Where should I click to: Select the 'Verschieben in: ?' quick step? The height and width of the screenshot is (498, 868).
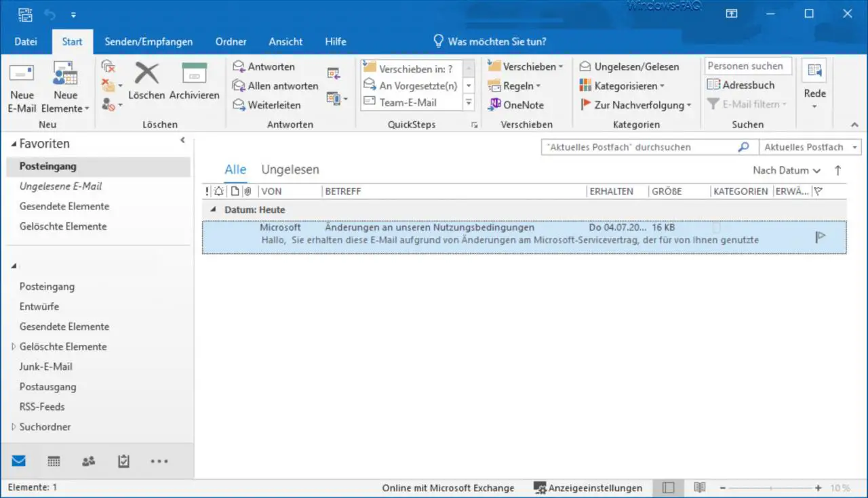(x=412, y=68)
